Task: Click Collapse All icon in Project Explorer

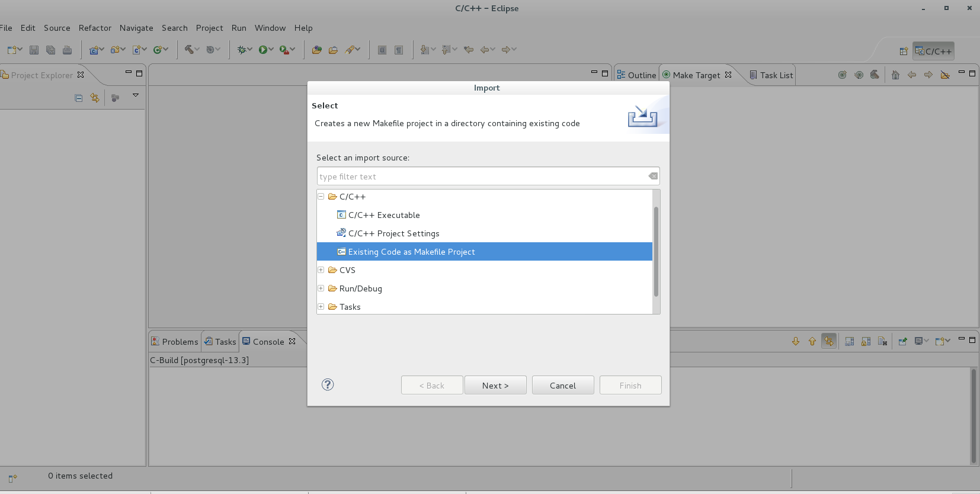Action: [79, 98]
